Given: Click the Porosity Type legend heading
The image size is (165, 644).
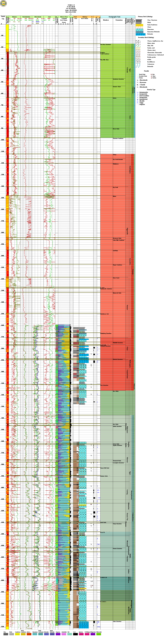Looking at the screenshot, I should click(x=151, y=89).
